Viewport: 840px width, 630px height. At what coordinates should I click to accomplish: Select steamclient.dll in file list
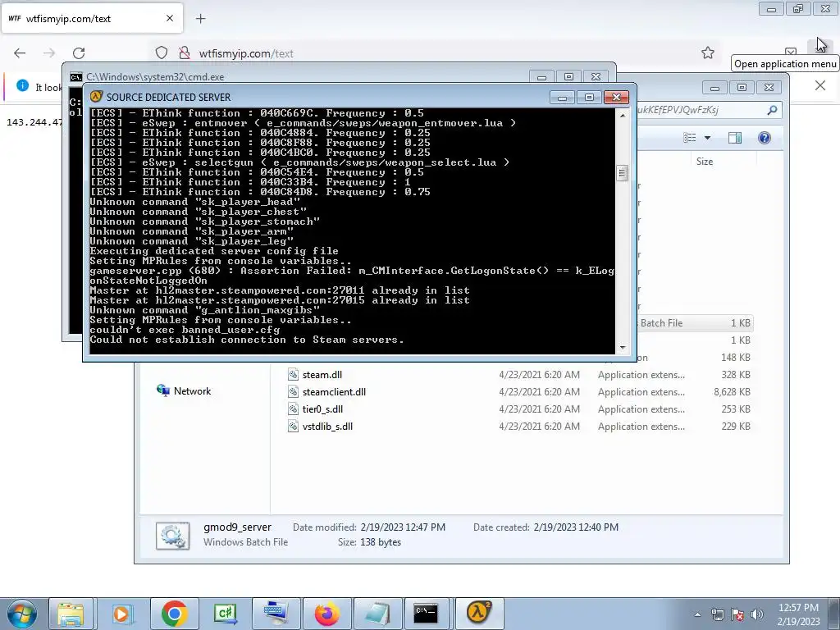coord(334,391)
